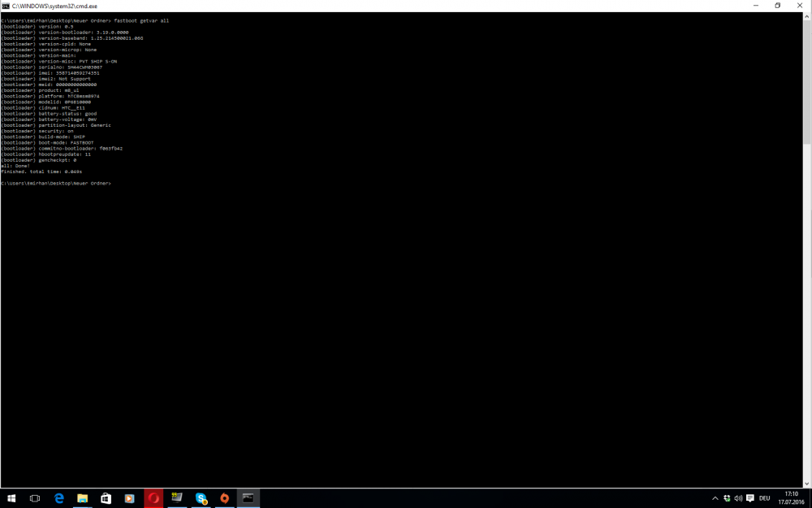The height and width of the screenshot is (508, 812).
Task: Launch the Origin client from the taskbar
Action: coord(224,497)
